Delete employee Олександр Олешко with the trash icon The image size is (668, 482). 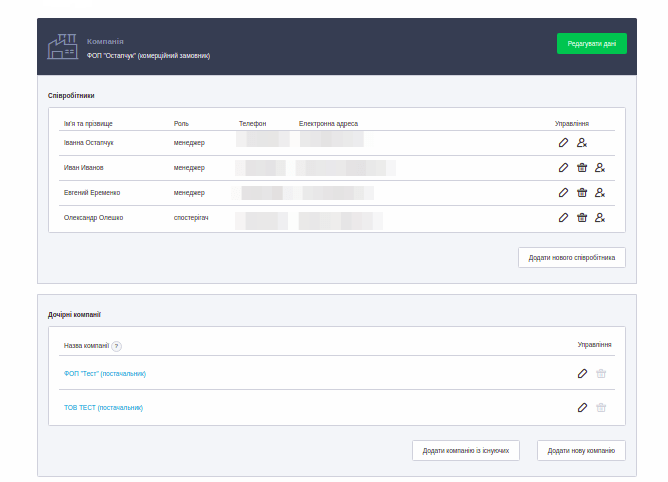582,217
